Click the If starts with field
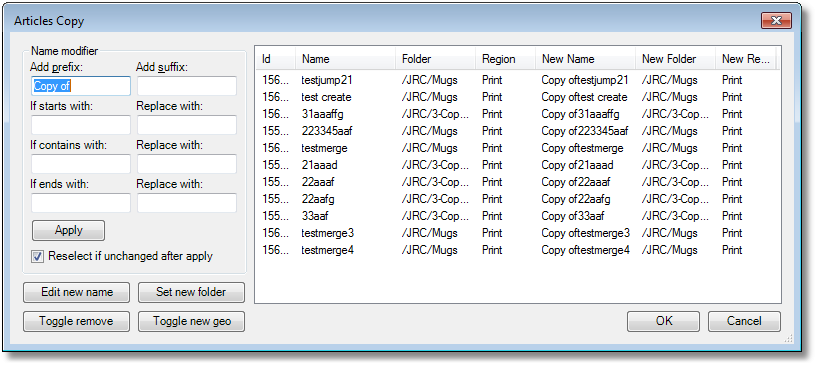This screenshot has width=816, height=366. point(81,125)
